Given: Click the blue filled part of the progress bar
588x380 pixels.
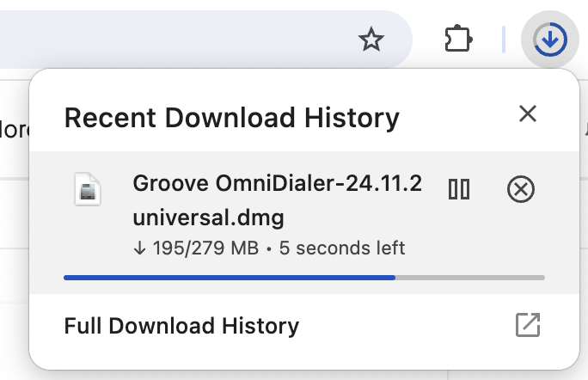Looking at the screenshot, I should 230,278.
